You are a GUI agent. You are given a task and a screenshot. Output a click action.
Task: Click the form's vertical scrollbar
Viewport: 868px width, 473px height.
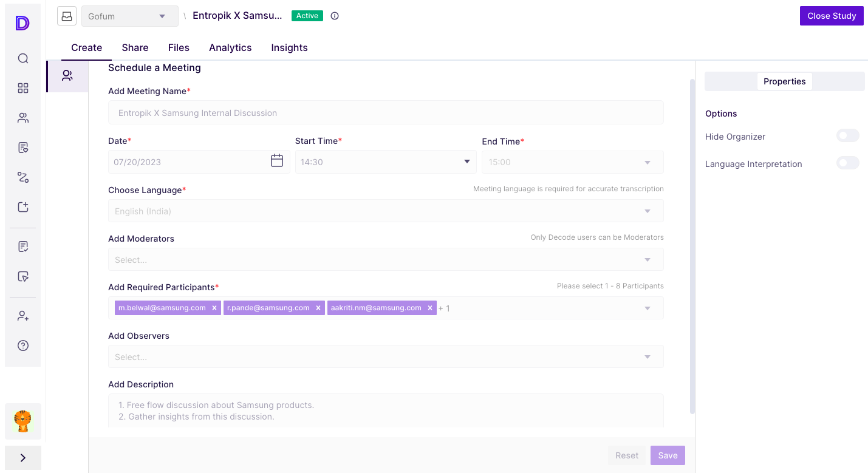tap(692, 246)
